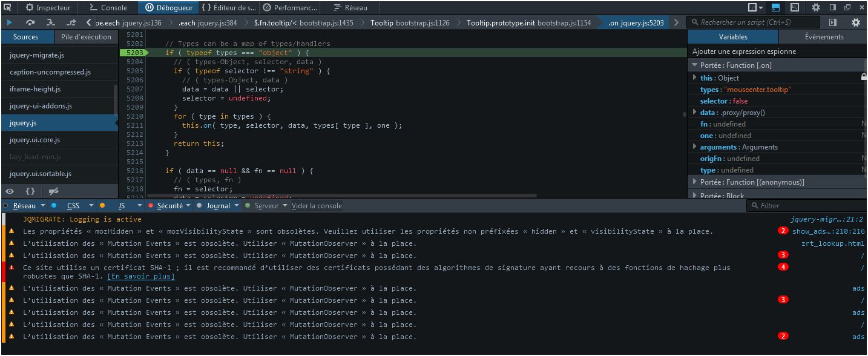The height and width of the screenshot is (356, 868).
Task: Click the responsive design mode icon
Action: click(x=795, y=7)
